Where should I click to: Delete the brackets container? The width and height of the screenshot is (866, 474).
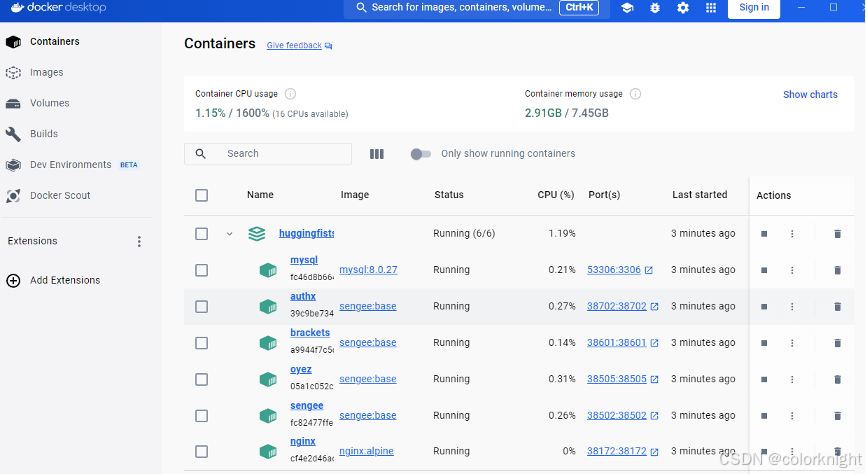837,343
